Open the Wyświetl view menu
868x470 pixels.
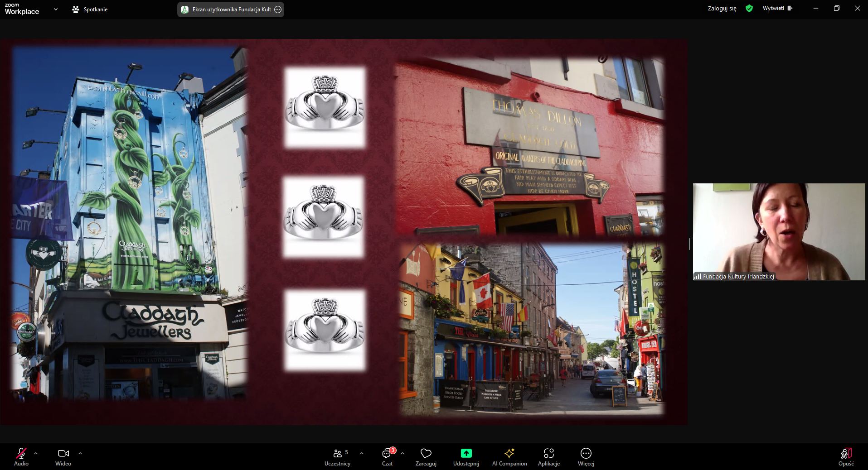[x=777, y=9]
